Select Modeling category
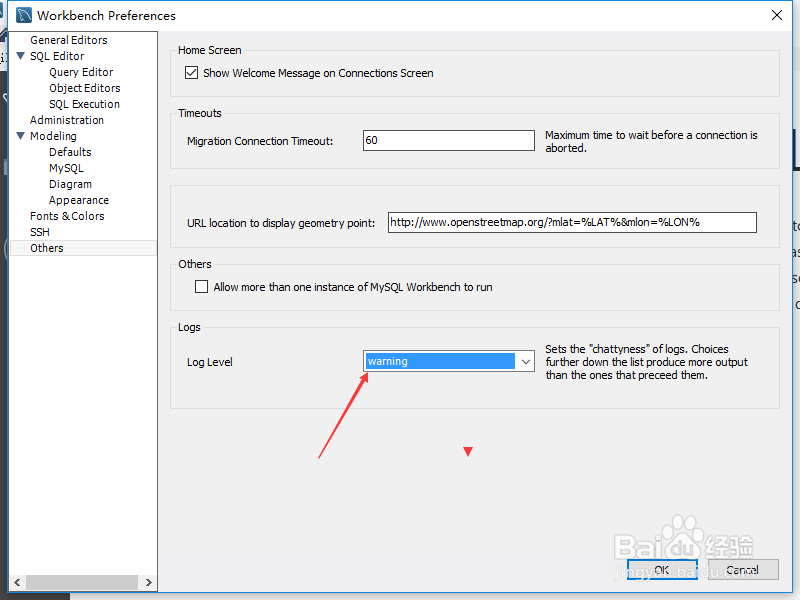800x600 pixels. [53, 136]
